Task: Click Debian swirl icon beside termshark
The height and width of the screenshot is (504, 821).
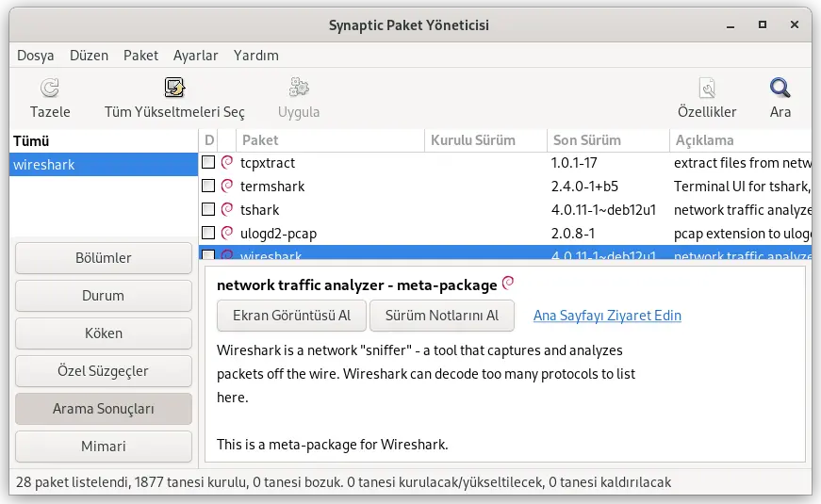Action: point(227,187)
